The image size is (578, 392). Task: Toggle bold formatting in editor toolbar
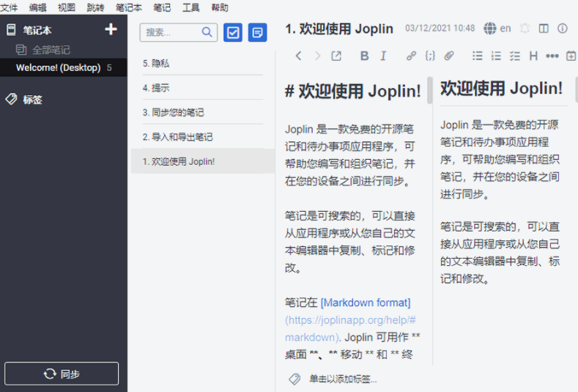(x=364, y=56)
